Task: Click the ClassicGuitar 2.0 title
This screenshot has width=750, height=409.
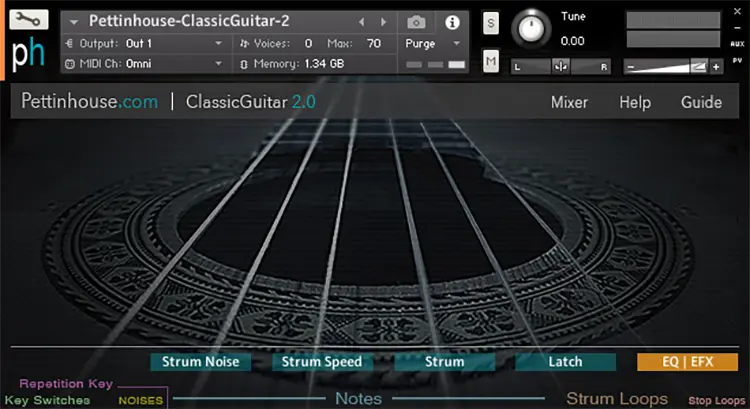Action: (x=251, y=101)
